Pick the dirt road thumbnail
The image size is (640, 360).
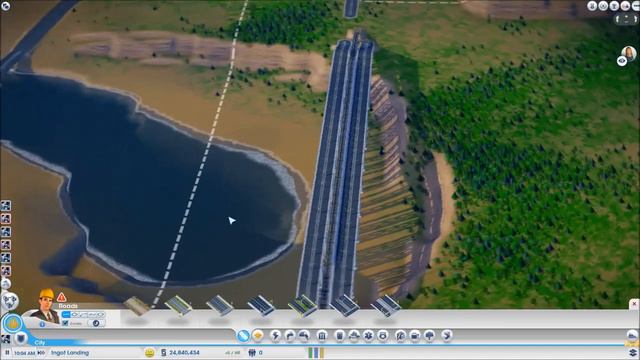136,306
